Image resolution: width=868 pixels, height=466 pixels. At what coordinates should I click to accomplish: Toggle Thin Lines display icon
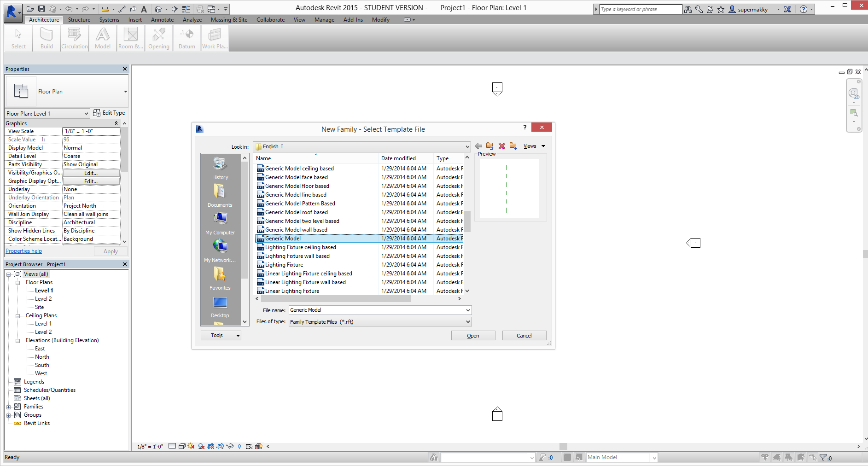(186, 9)
